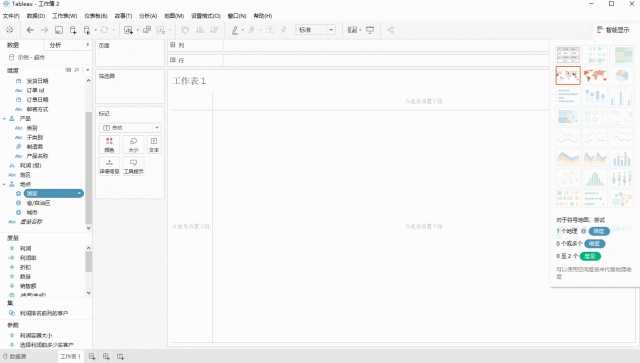640x363 pixels.
Task: Open the mark type dropdown in Marks card
Action: [130, 128]
